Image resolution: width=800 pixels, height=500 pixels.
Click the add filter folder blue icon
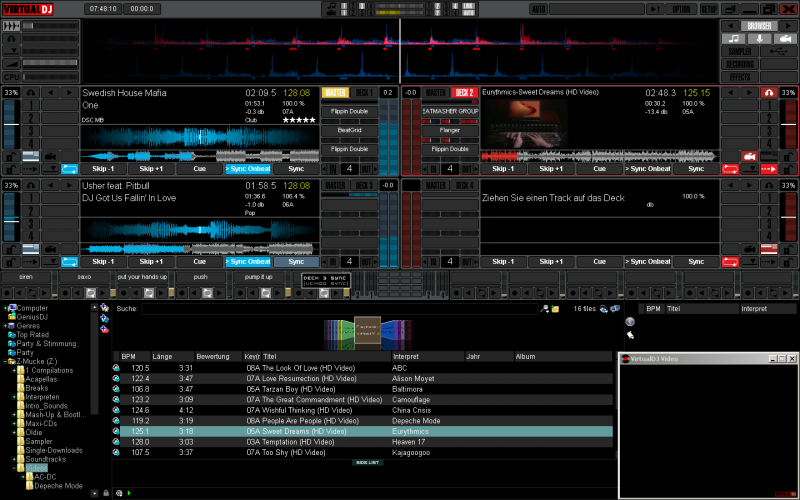pos(105,318)
